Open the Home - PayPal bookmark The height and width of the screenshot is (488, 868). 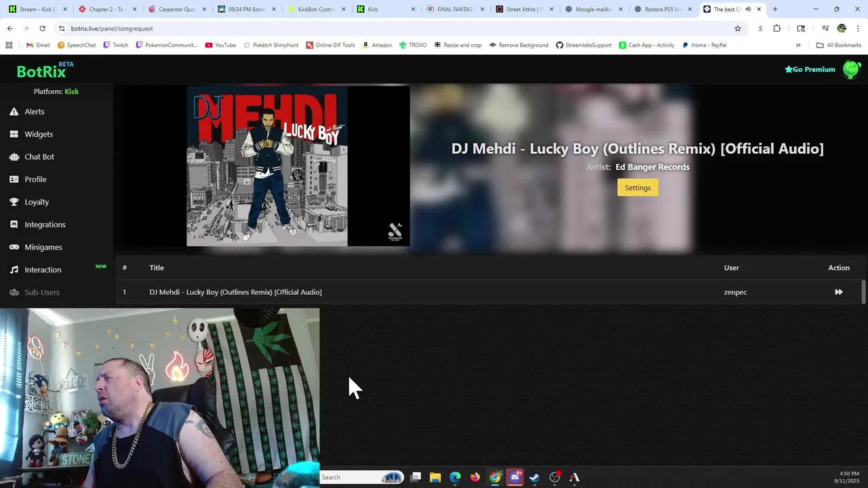(705, 45)
